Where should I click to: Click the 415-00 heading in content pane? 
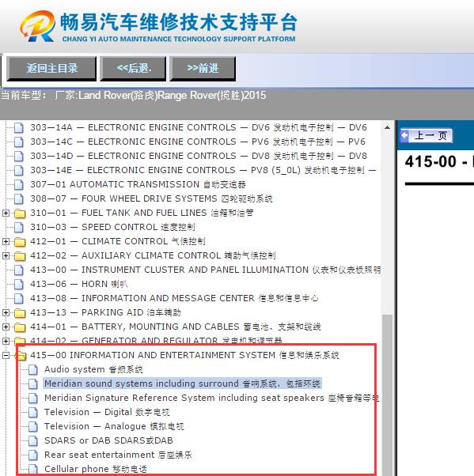(x=439, y=162)
